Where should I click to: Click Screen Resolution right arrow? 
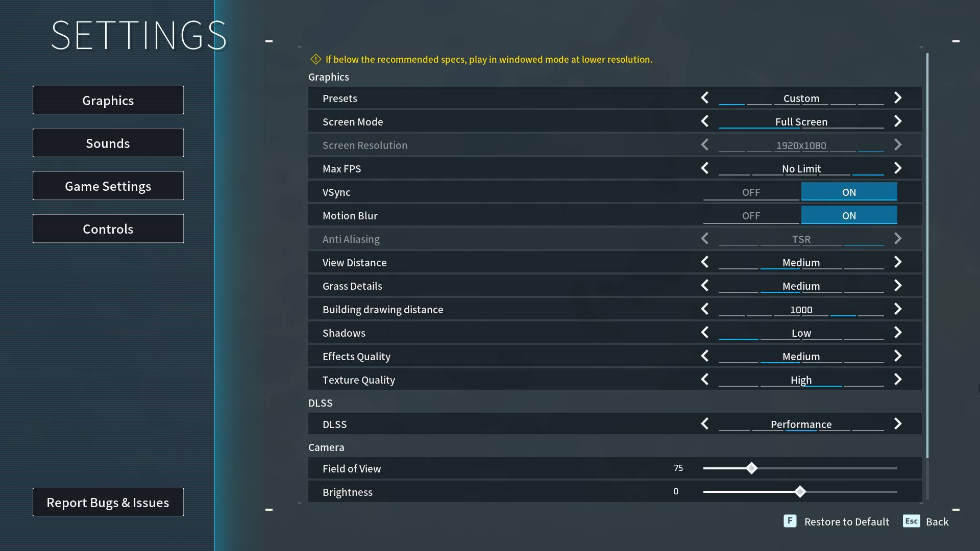(x=898, y=144)
